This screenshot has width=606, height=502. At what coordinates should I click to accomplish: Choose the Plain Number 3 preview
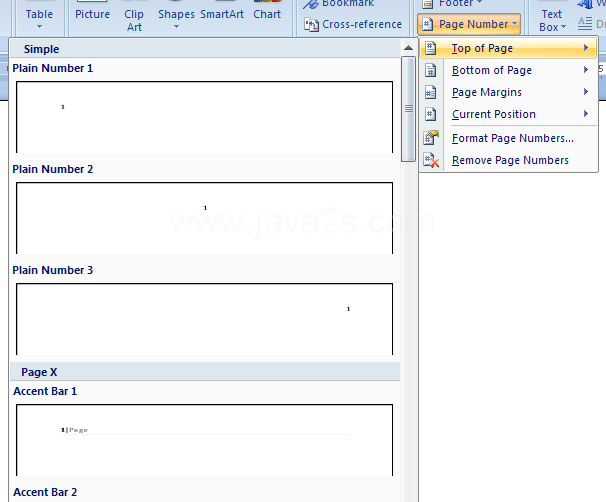[x=204, y=319]
